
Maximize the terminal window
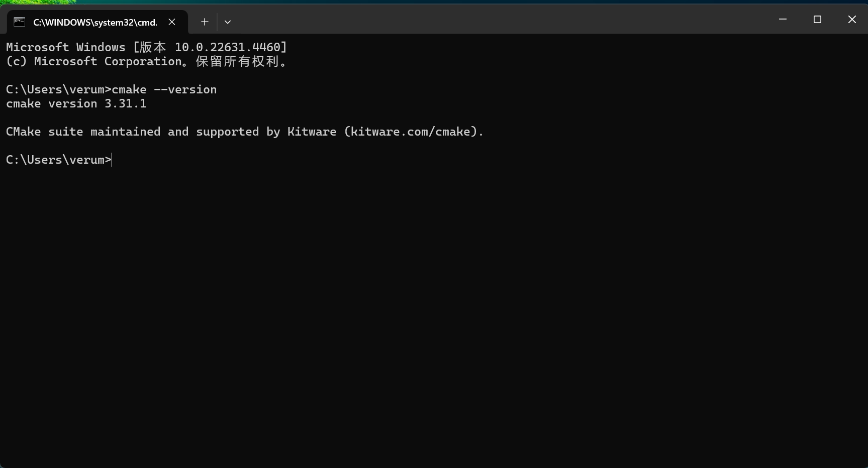[817, 19]
